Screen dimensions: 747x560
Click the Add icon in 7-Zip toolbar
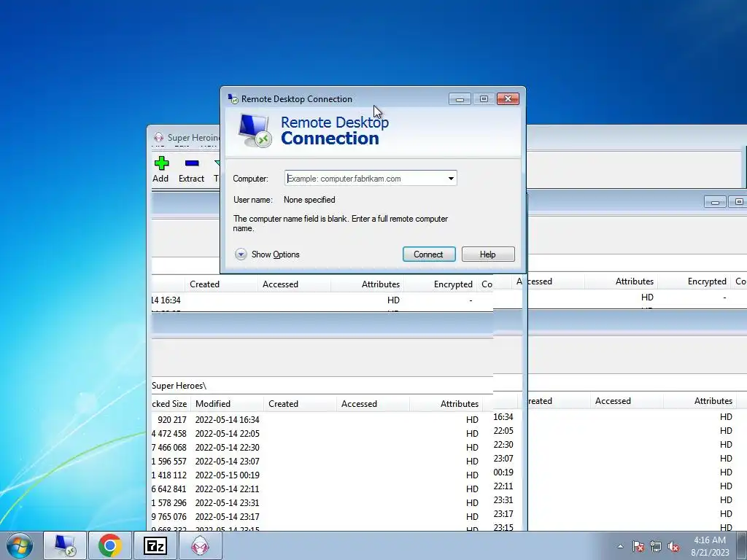pos(161,163)
